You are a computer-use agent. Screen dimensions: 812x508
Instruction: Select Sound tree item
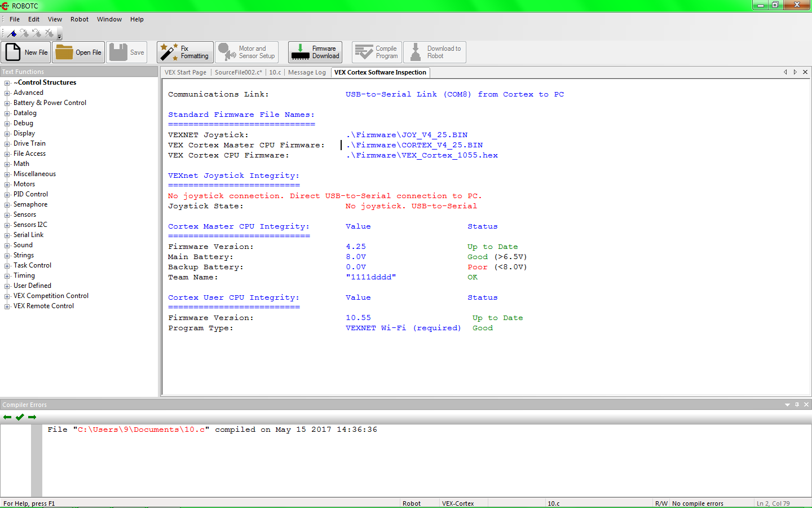pos(23,245)
